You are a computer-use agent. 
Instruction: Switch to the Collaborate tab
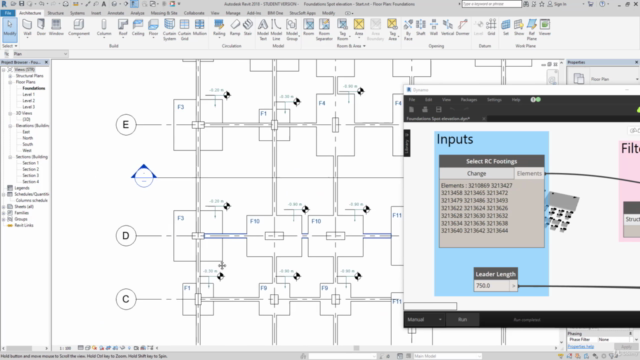[194, 13]
